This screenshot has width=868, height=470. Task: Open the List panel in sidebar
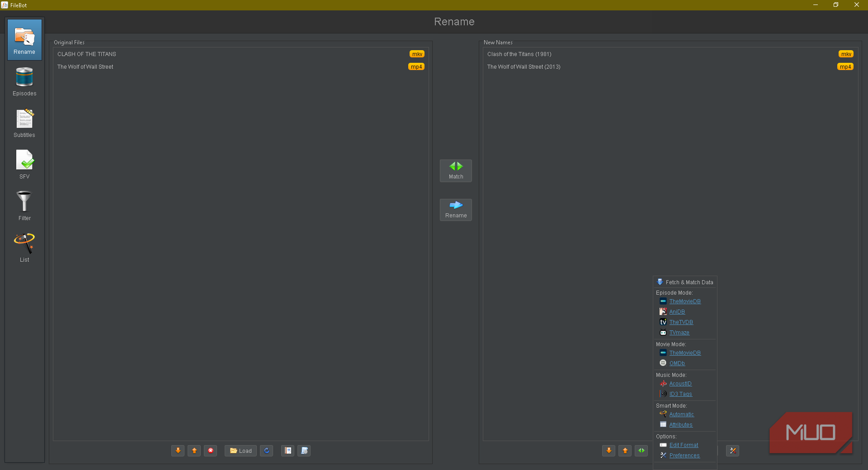[24, 248]
